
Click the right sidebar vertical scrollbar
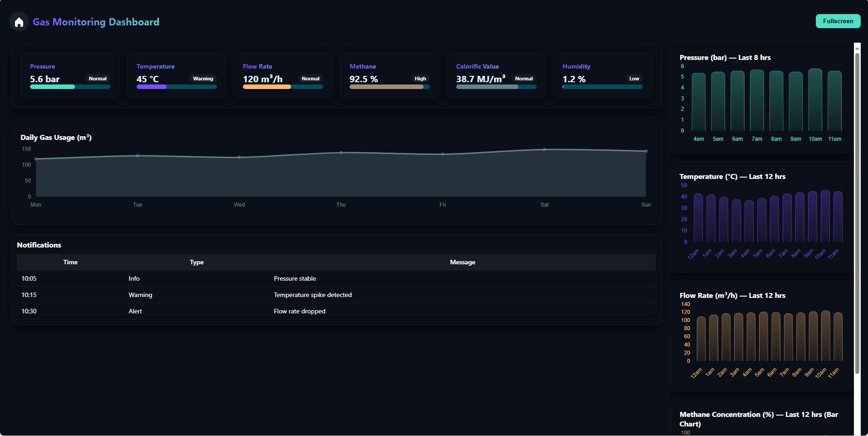tap(857, 213)
